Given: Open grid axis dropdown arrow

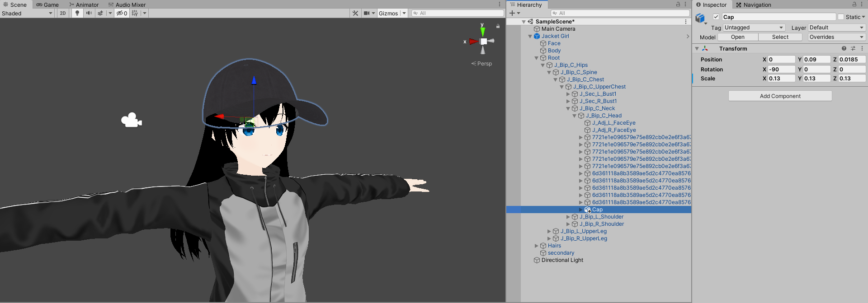Looking at the screenshot, I should 145,13.
